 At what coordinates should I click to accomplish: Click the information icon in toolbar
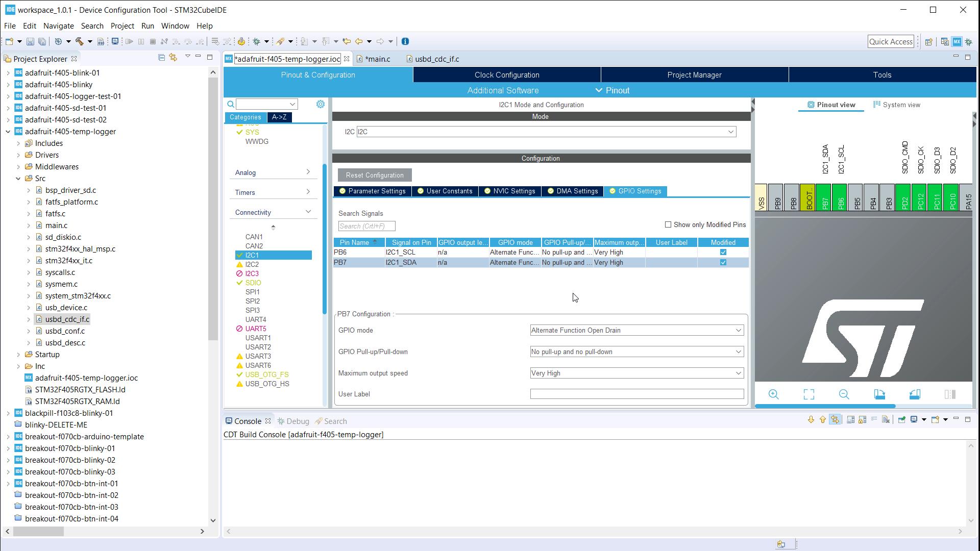tap(405, 42)
